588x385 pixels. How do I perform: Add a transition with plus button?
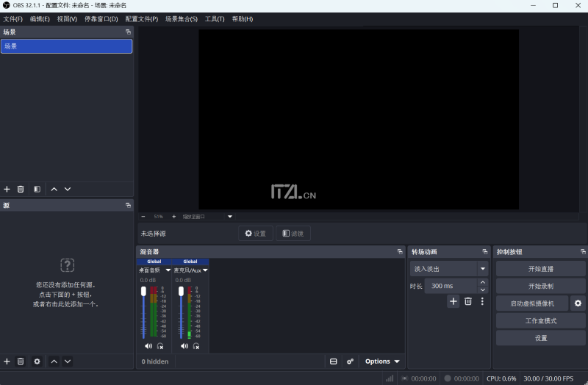pyautogui.click(x=453, y=301)
